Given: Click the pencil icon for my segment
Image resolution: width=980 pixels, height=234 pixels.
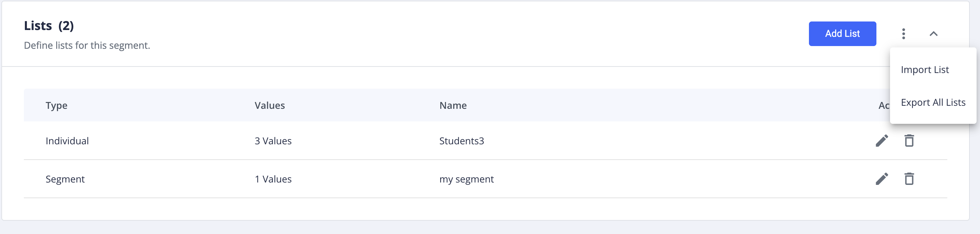Looking at the screenshot, I should (x=882, y=179).
